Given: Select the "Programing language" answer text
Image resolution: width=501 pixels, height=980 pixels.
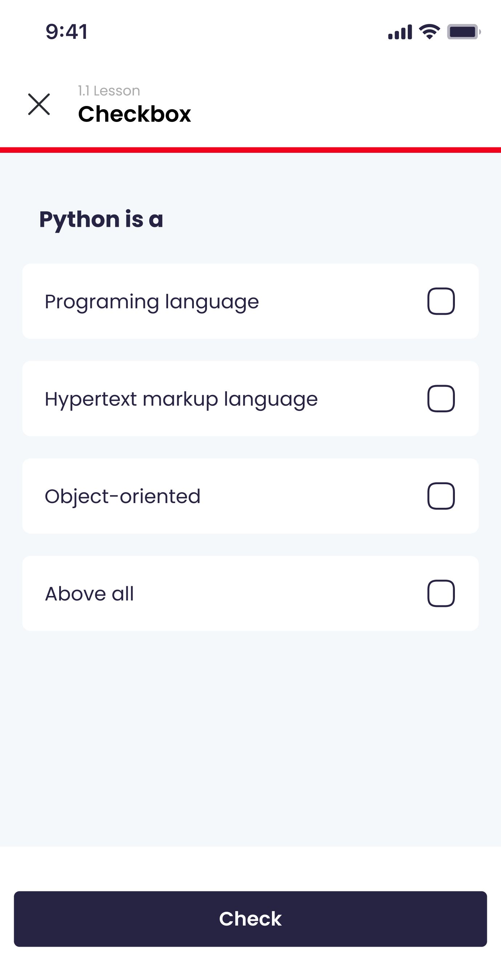Looking at the screenshot, I should point(152,302).
